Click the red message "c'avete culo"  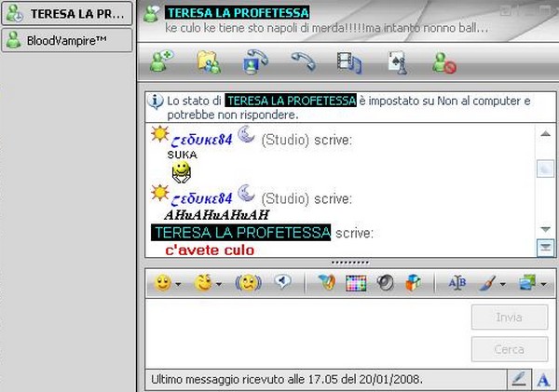210,250
